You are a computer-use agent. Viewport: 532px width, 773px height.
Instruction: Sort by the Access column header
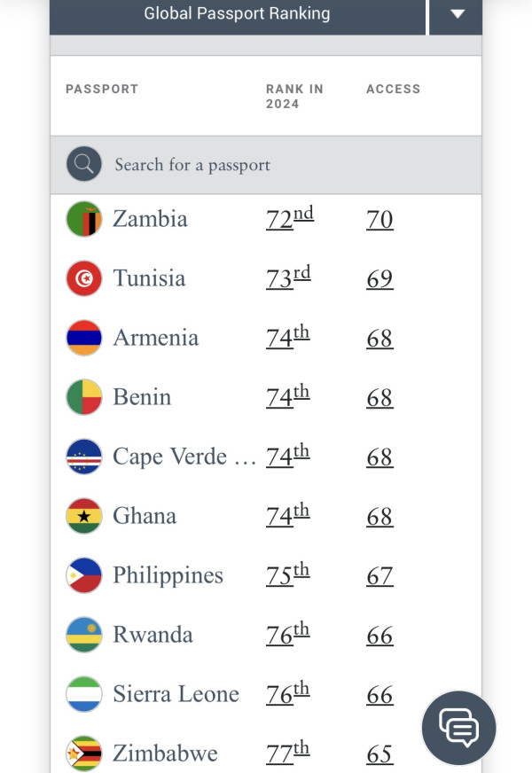[393, 89]
